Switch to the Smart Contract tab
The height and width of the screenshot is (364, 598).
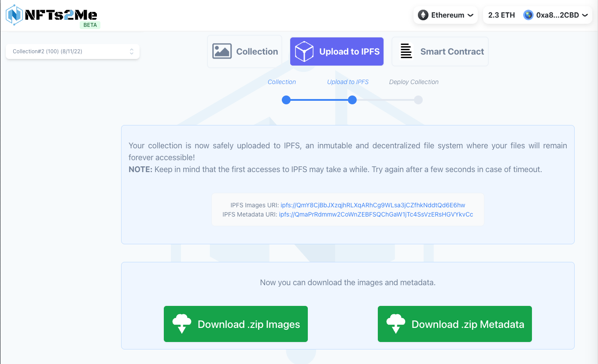[x=440, y=51]
